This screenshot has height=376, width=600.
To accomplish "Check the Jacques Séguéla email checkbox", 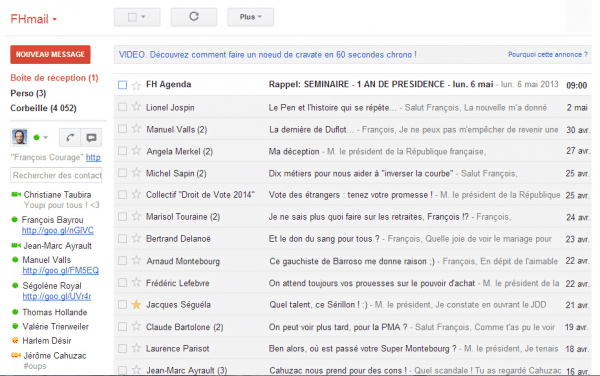I will point(122,304).
